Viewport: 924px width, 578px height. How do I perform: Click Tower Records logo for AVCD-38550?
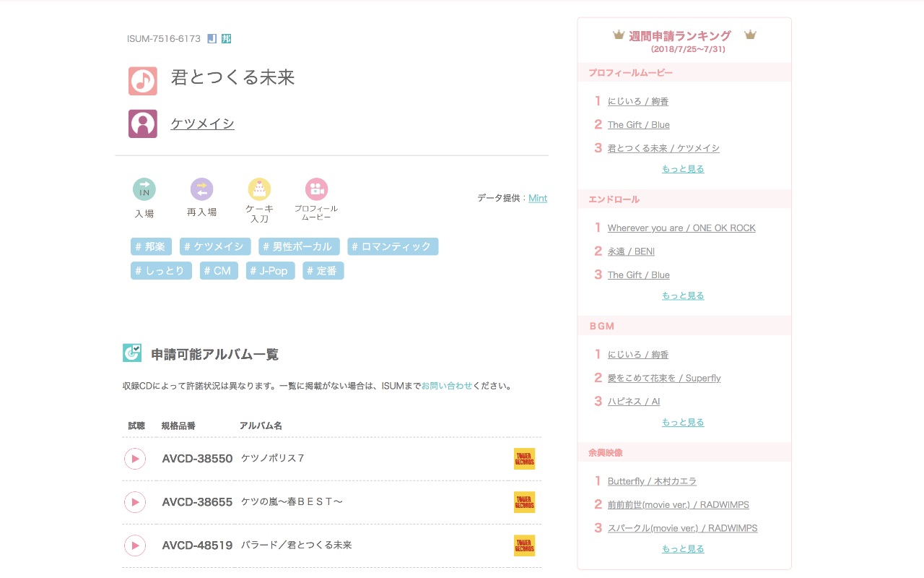click(x=524, y=459)
